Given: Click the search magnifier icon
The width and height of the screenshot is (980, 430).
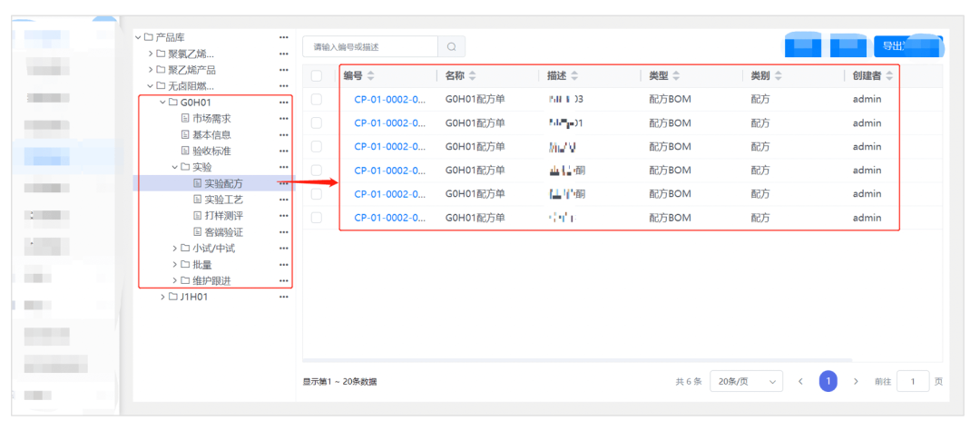Looking at the screenshot, I should [451, 46].
